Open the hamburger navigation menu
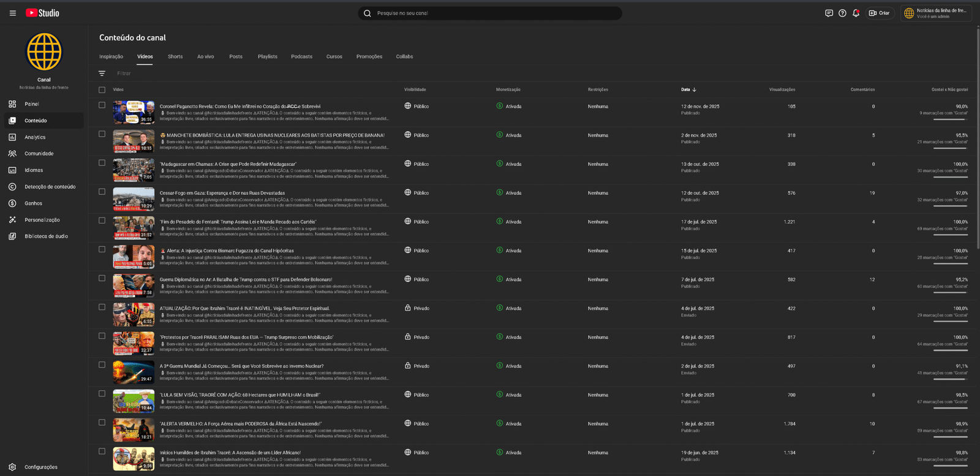 [x=12, y=13]
